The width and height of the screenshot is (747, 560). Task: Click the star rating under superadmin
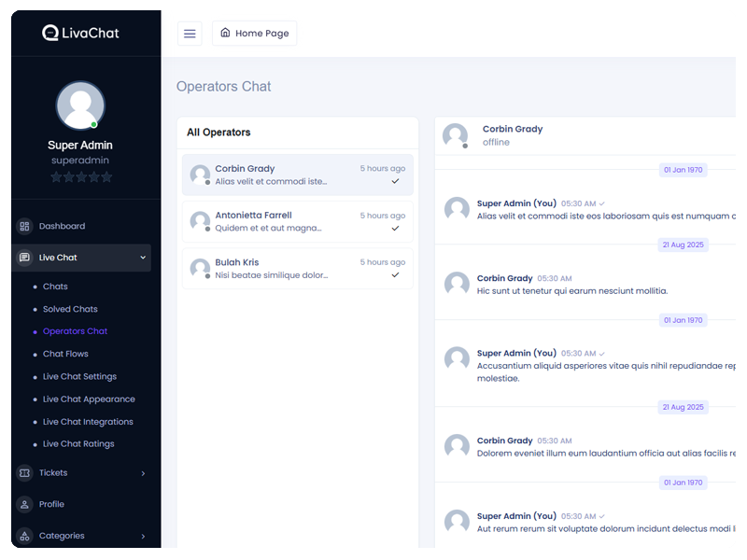pos(81,177)
